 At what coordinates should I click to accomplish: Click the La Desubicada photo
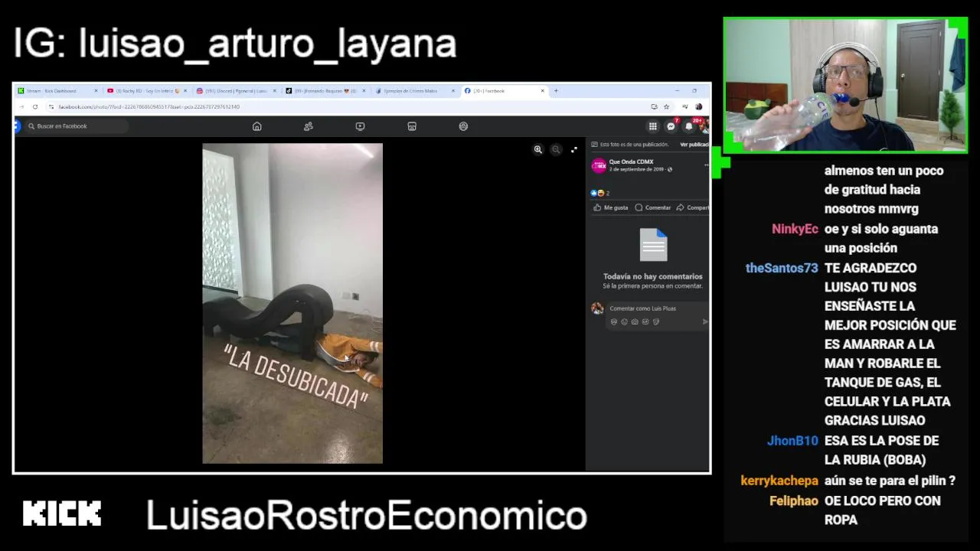pos(292,303)
